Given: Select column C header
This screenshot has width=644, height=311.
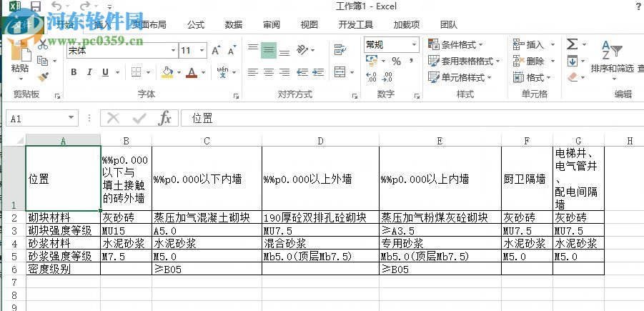Looking at the screenshot, I should (207, 141).
